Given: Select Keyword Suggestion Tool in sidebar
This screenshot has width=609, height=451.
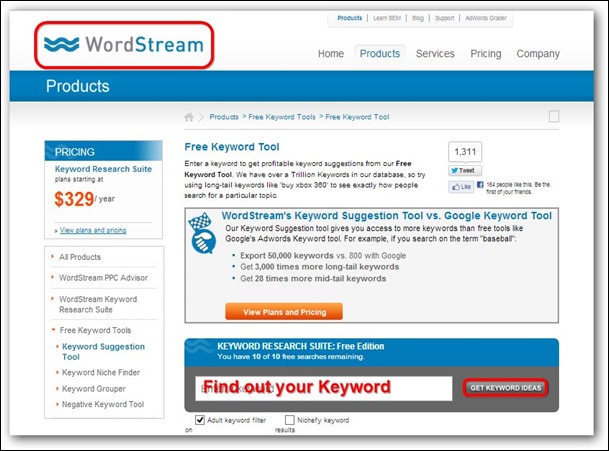Looking at the screenshot, I should 103,352.
